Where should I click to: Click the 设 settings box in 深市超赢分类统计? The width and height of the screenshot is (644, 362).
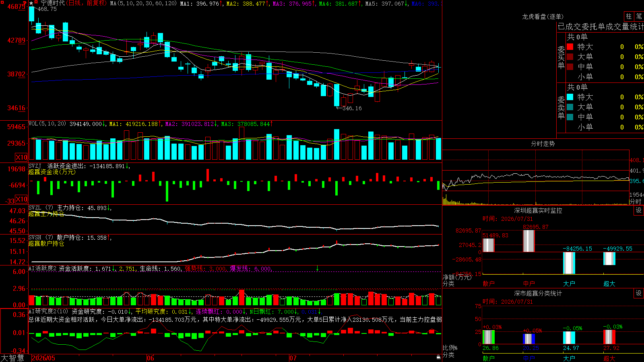click(639, 293)
